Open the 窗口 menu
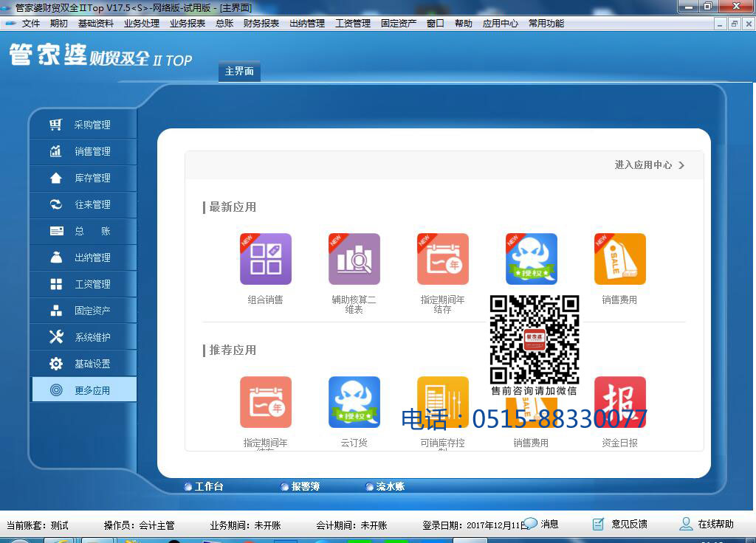This screenshot has width=756, height=543. (435, 23)
